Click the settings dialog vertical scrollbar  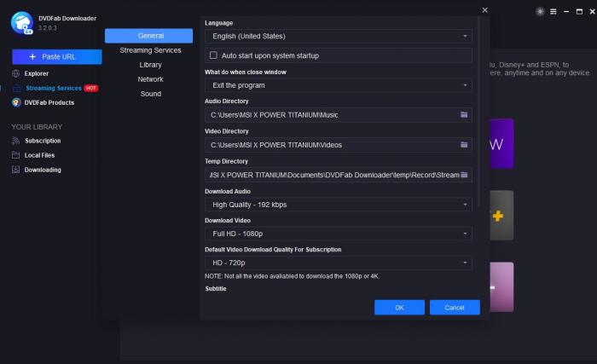[x=478, y=111]
